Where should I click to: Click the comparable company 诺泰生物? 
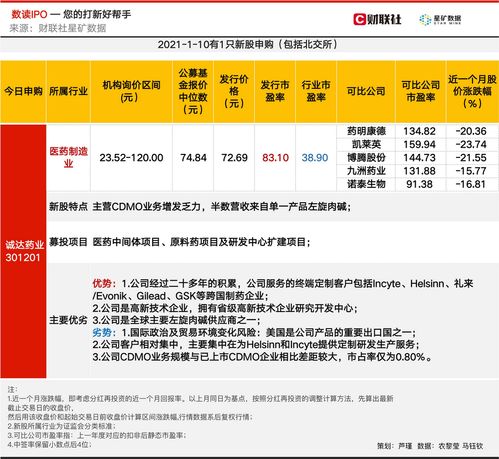click(x=366, y=184)
